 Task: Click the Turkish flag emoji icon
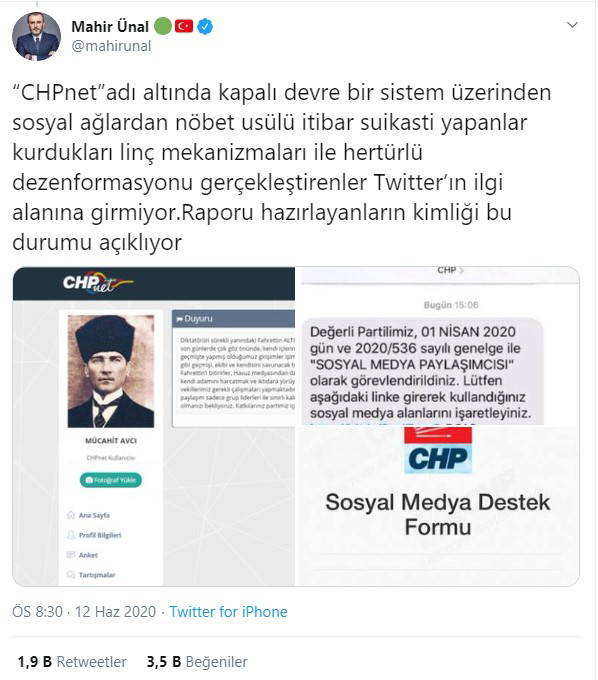[184, 26]
